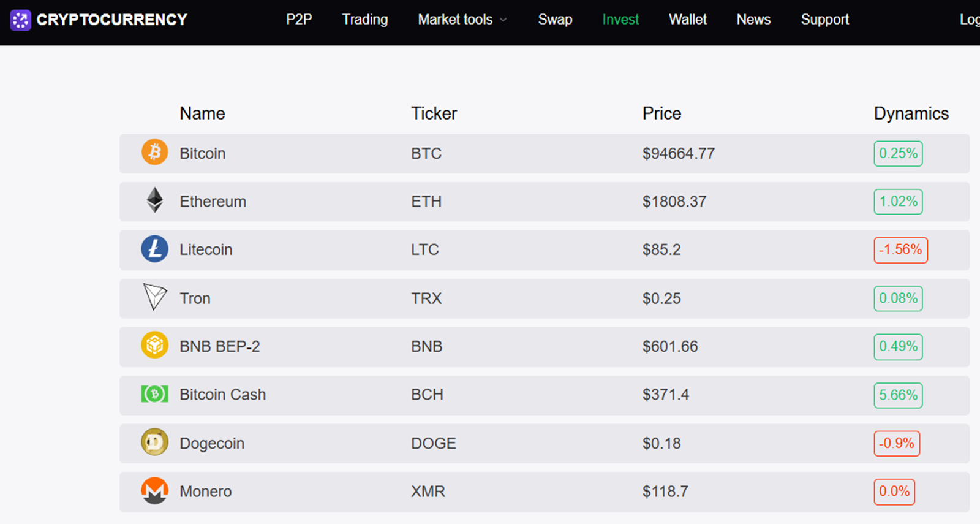Click the green Bitcoin Cash icon
This screenshot has width=980, height=524.
tap(154, 393)
